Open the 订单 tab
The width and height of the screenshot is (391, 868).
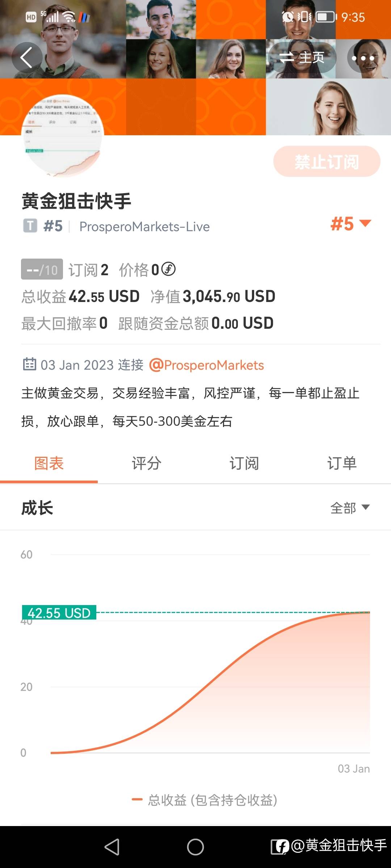click(342, 463)
